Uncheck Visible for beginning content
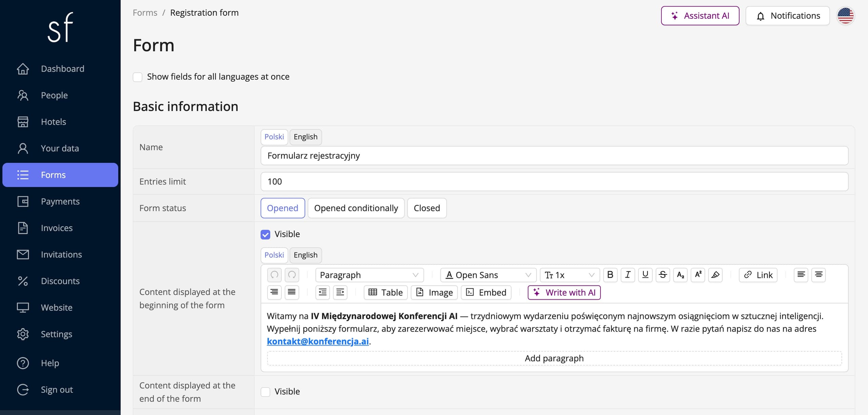 tap(265, 234)
